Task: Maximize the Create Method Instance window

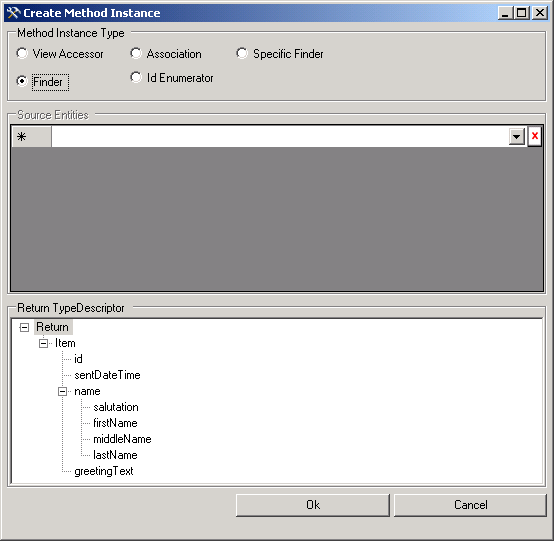Action: click(521, 13)
